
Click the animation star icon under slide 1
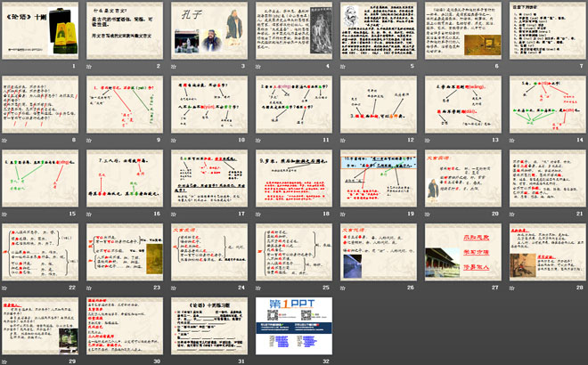pyautogui.click(x=5, y=66)
